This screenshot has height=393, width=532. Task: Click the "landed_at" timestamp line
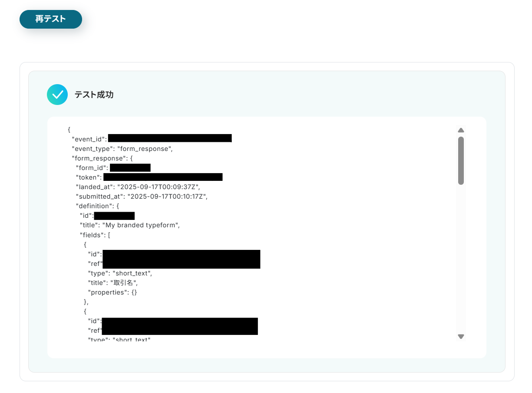[138, 187]
